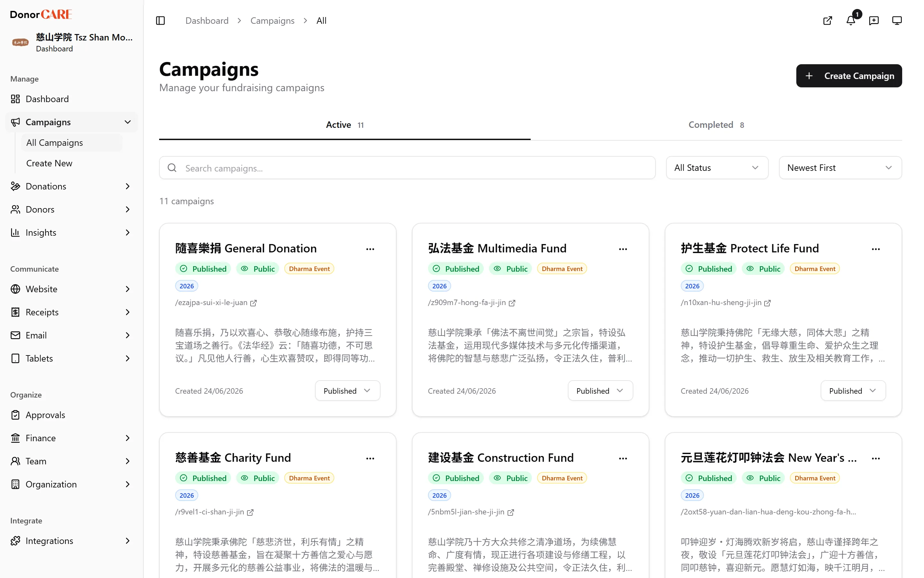This screenshot has width=924, height=578.
Task: Select Create New under Campaigns
Action: pyautogui.click(x=72, y=163)
